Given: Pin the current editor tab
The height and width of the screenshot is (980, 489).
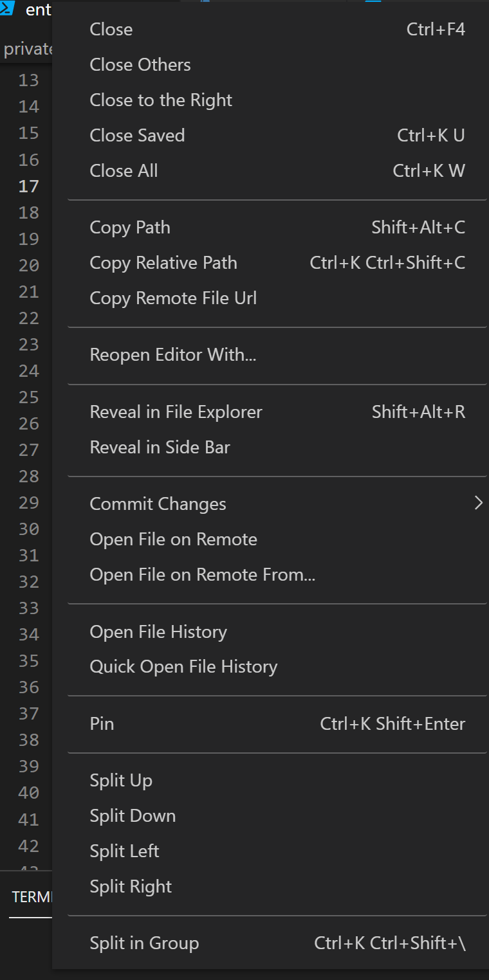Looking at the screenshot, I should coord(102,723).
